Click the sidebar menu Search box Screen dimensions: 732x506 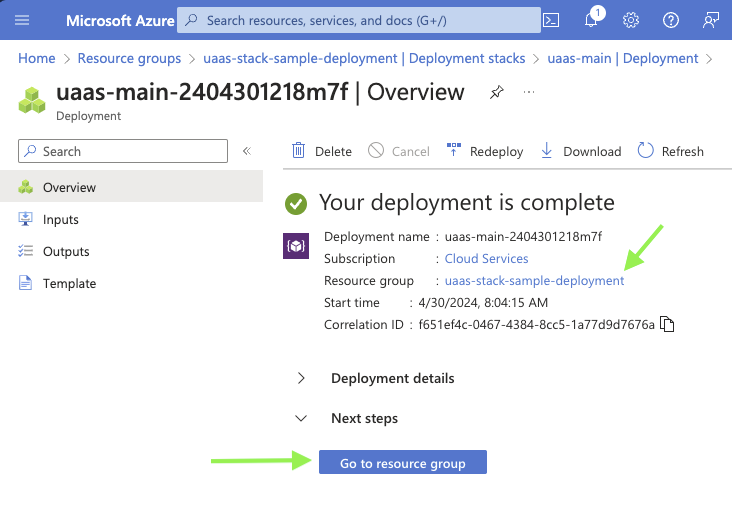coord(123,151)
